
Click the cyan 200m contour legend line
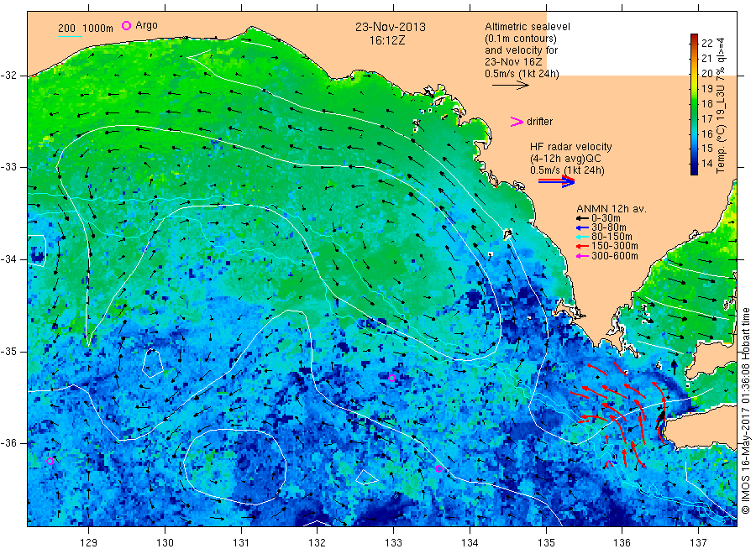[70, 35]
